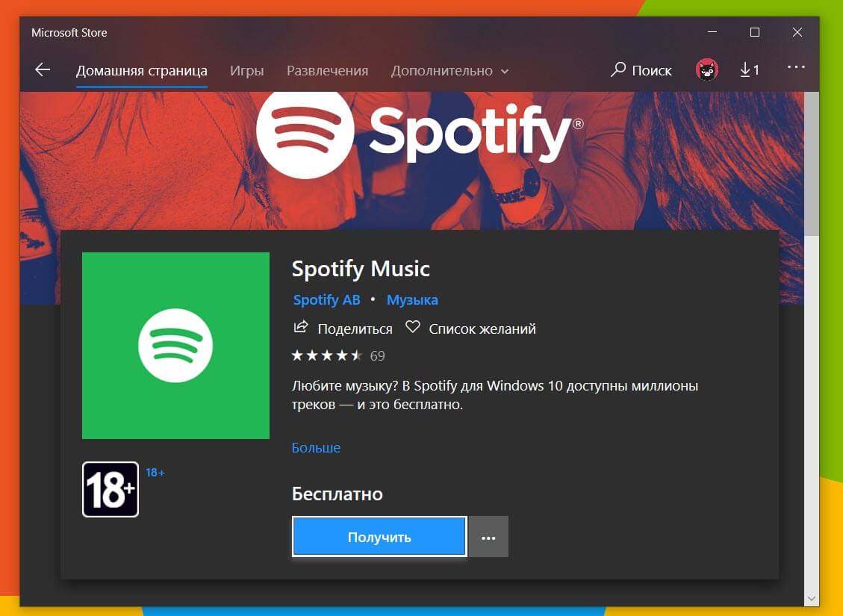Open the Музыка category link
Screen dimensions: 843x616
pos(412,300)
